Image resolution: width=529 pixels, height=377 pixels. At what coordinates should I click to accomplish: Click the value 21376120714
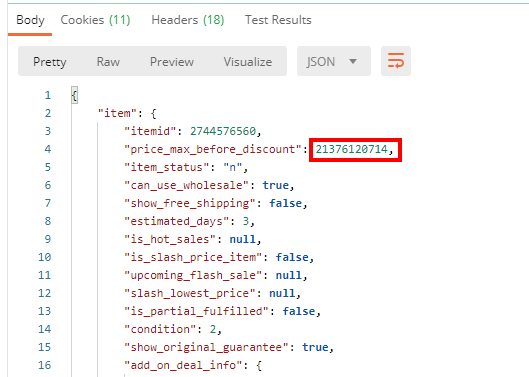click(352, 149)
